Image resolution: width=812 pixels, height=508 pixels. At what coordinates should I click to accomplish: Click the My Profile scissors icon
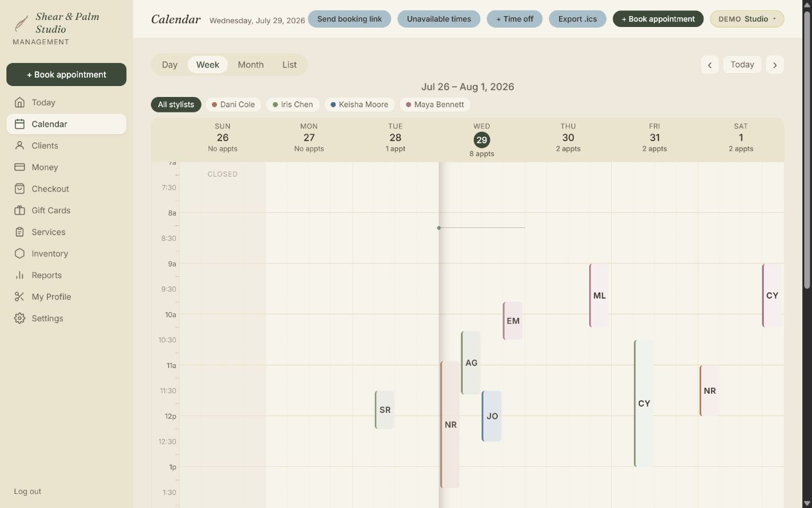(x=20, y=297)
